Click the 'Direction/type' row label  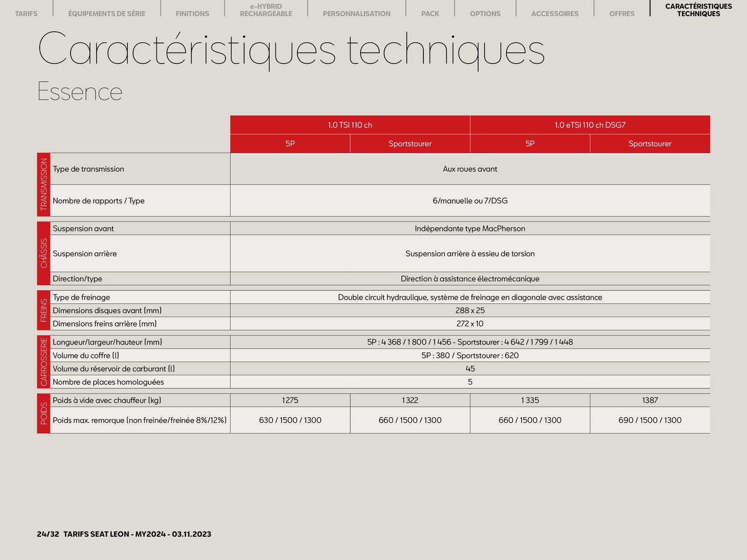(x=77, y=279)
